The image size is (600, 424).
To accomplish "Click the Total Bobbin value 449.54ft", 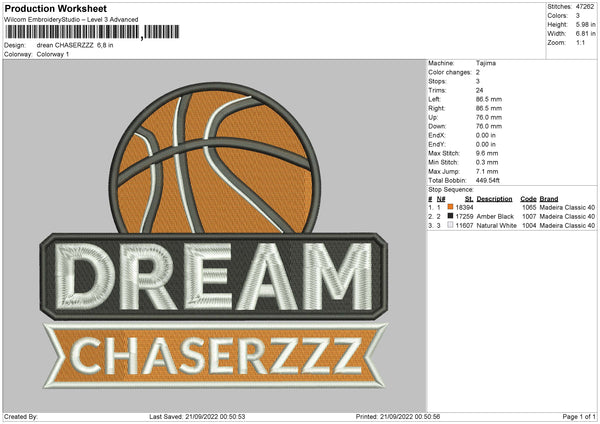I will [488, 180].
